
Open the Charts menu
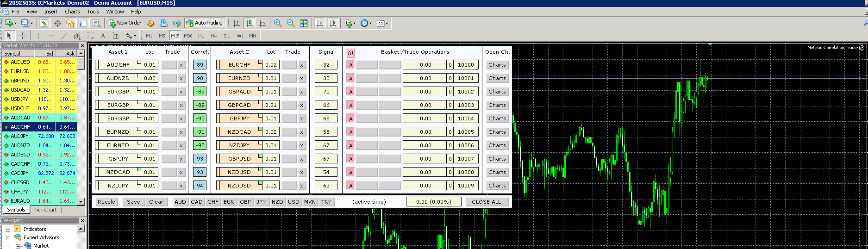(x=72, y=12)
